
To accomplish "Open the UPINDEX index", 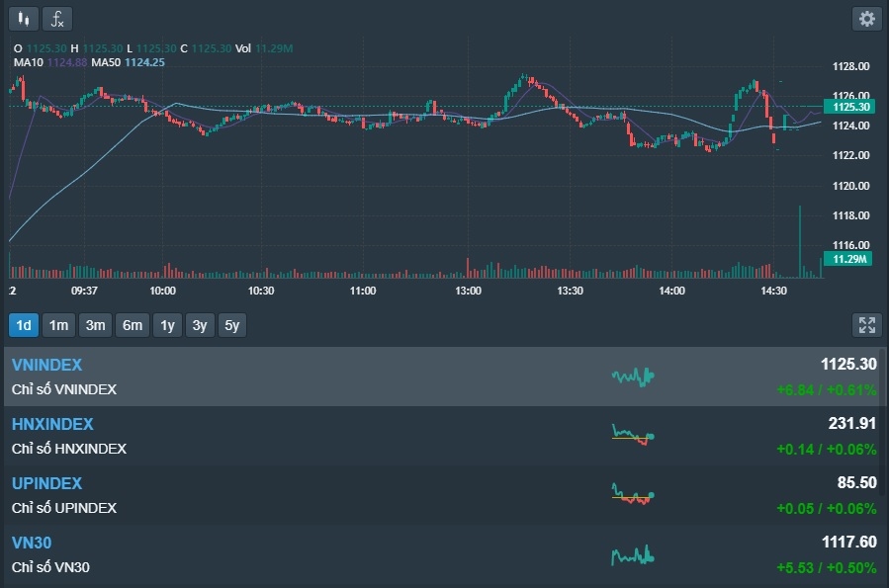I will tap(46, 484).
